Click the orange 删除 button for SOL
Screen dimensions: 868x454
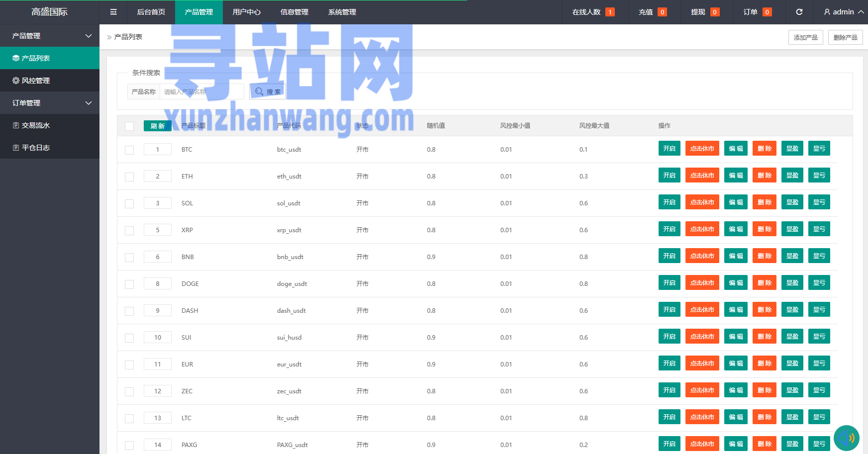point(764,202)
